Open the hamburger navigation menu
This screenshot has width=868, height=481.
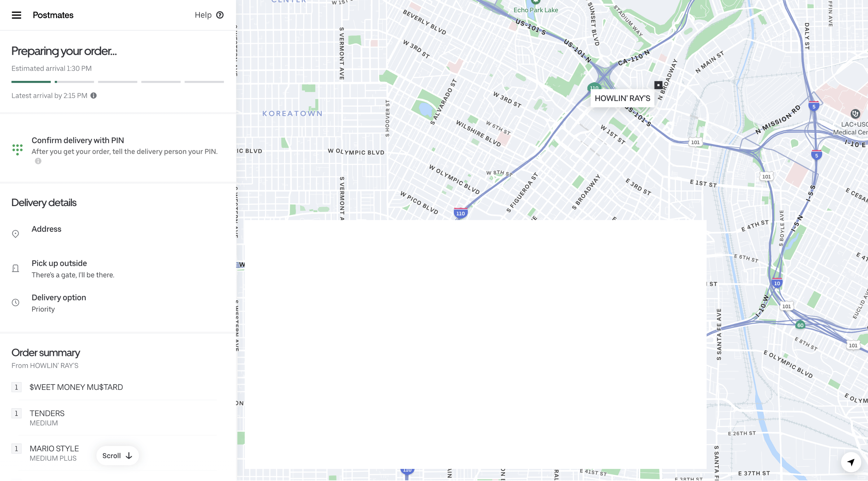coord(16,15)
